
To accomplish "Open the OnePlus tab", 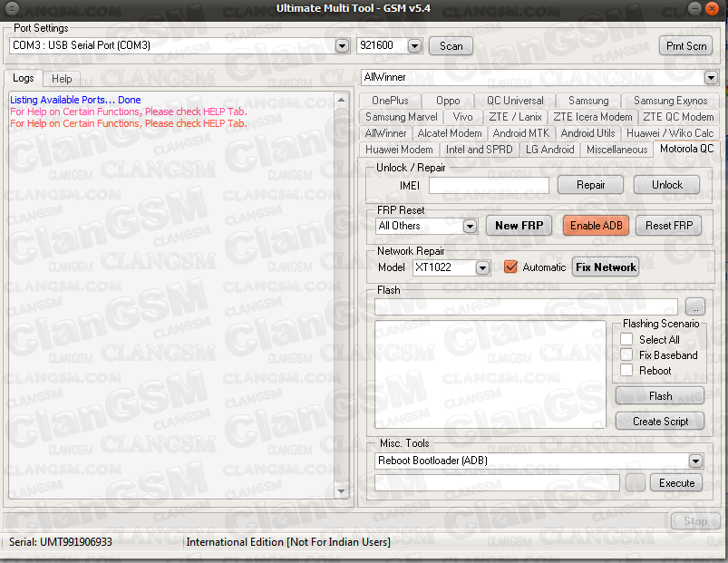I will [x=390, y=101].
